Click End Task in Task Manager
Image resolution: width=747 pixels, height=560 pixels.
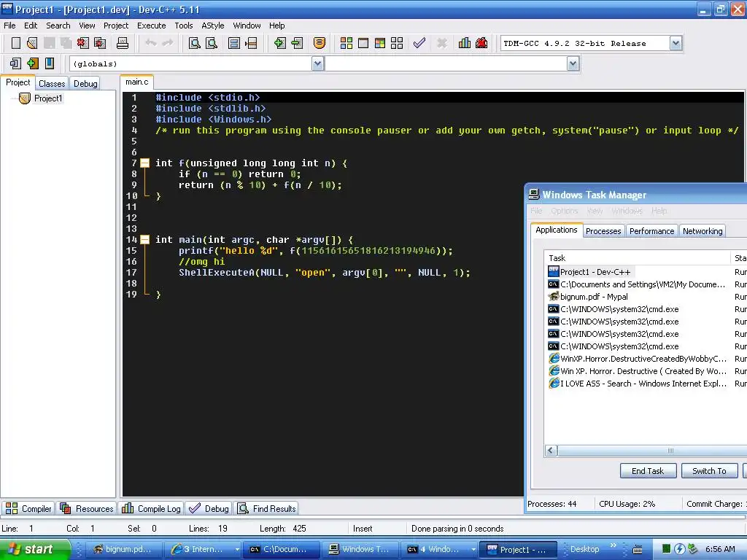point(648,471)
